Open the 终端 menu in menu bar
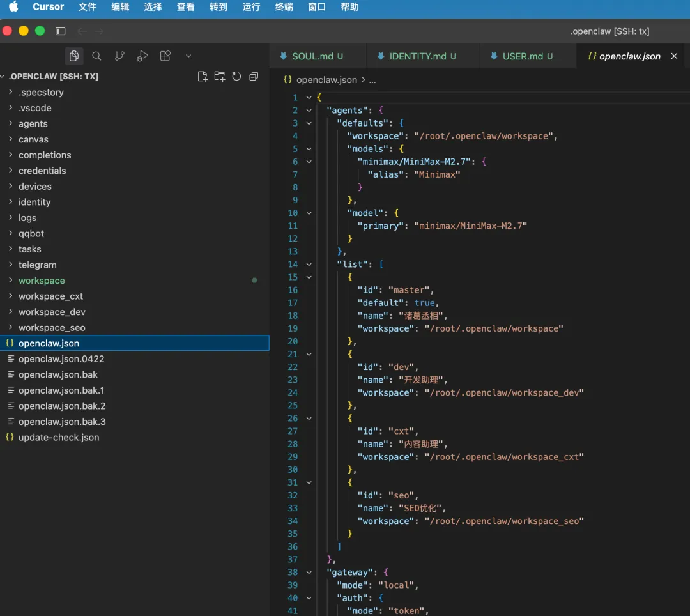690x616 pixels. (284, 7)
